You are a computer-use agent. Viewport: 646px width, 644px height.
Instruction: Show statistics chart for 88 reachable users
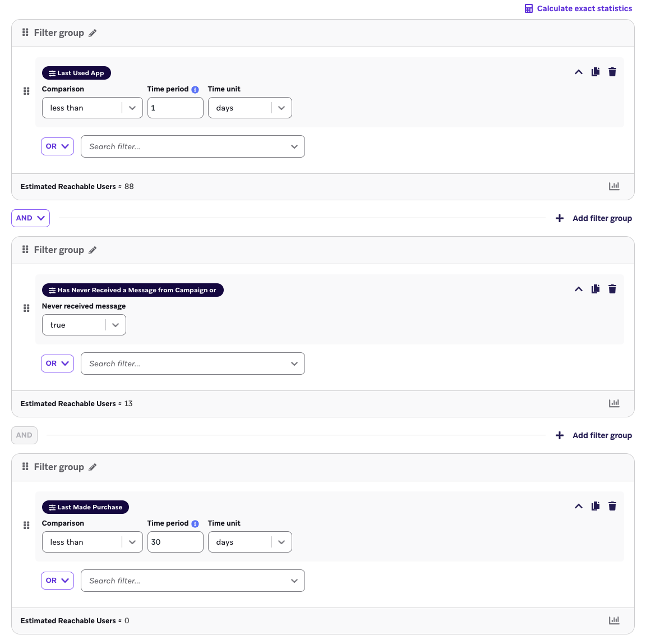(x=614, y=186)
